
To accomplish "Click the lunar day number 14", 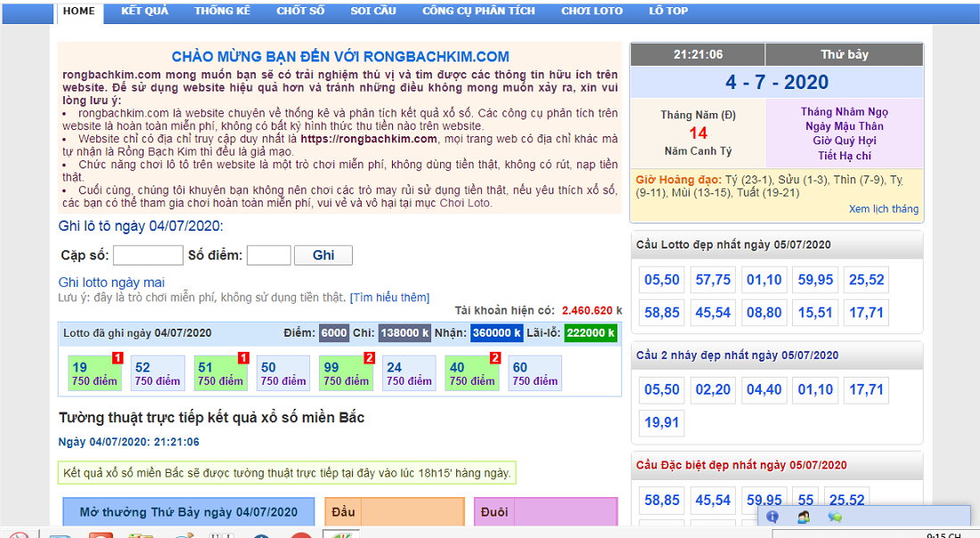I will (x=698, y=133).
